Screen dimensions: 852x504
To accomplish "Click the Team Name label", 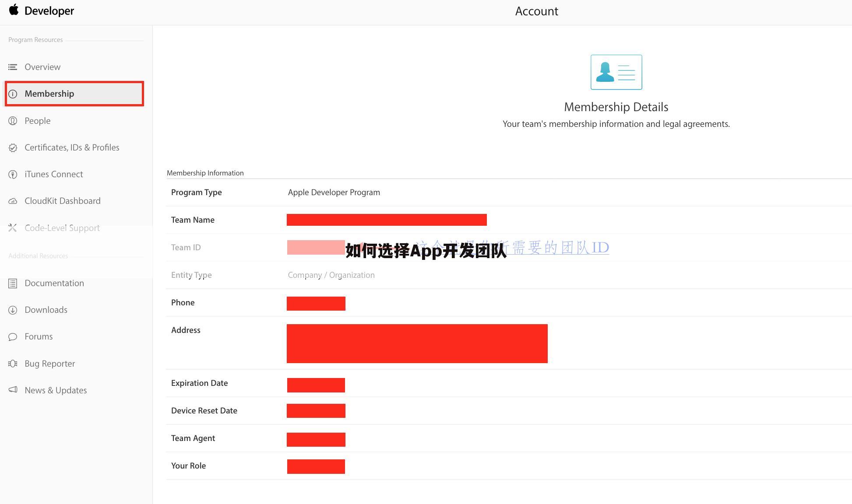I will coord(193,220).
